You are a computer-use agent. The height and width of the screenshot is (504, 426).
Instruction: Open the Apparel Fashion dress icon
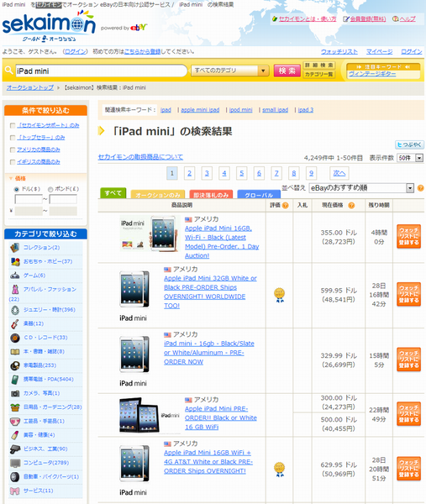coord(15,289)
